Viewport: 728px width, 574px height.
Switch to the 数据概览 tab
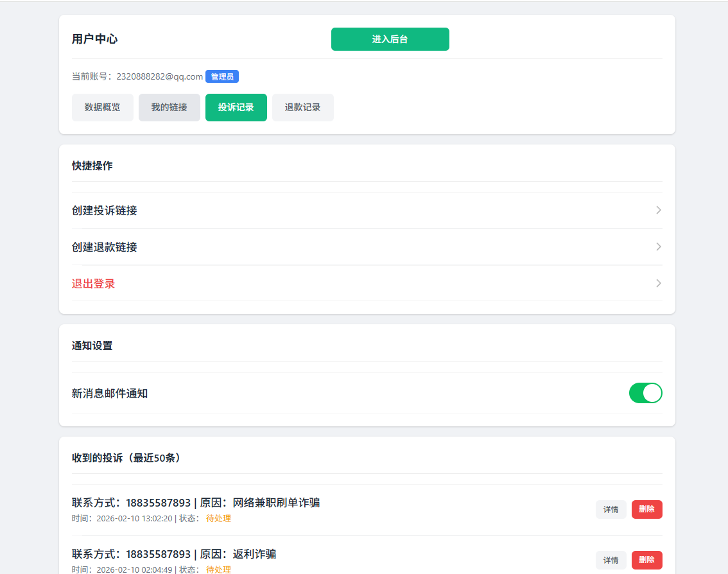[103, 107]
